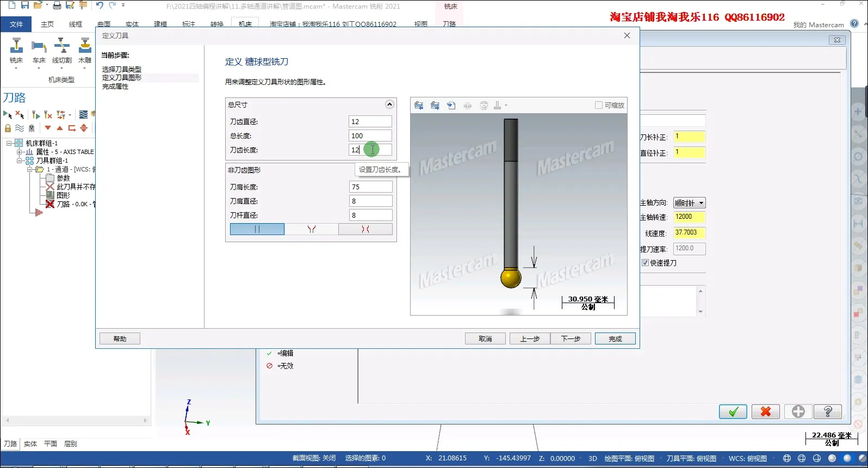
Task: Switch to the 主页 ribbon tab
Action: pos(47,24)
